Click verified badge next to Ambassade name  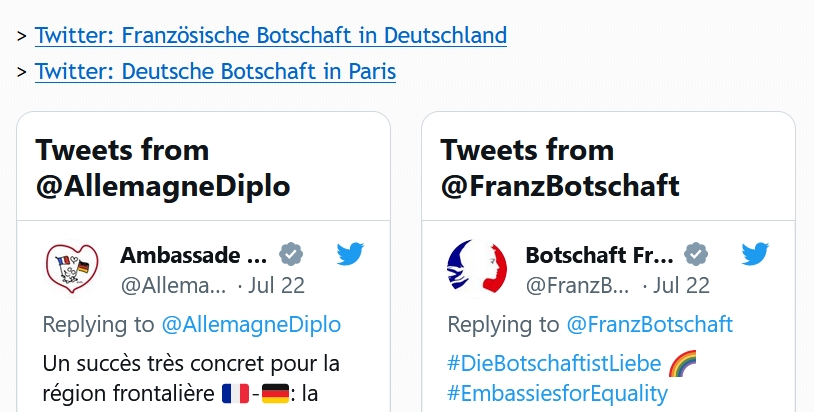tap(291, 255)
